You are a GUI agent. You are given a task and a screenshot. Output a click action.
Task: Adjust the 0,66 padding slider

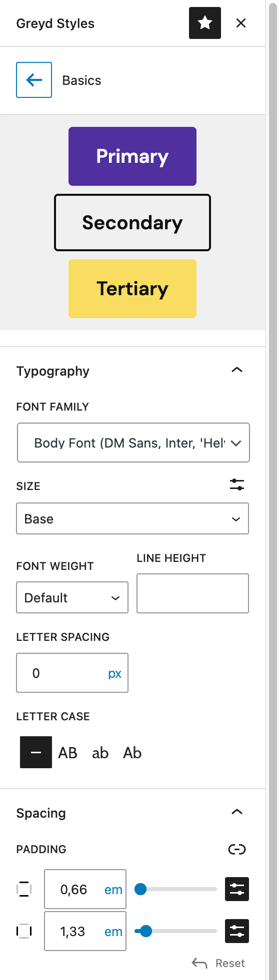[176, 889]
